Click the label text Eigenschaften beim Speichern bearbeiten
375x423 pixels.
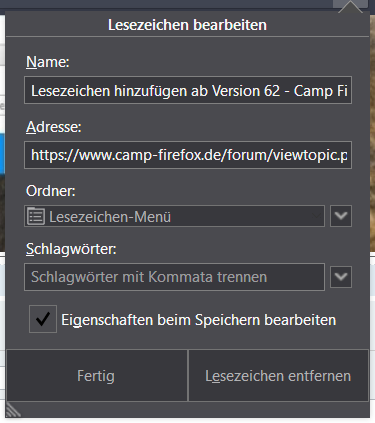tap(199, 320)
